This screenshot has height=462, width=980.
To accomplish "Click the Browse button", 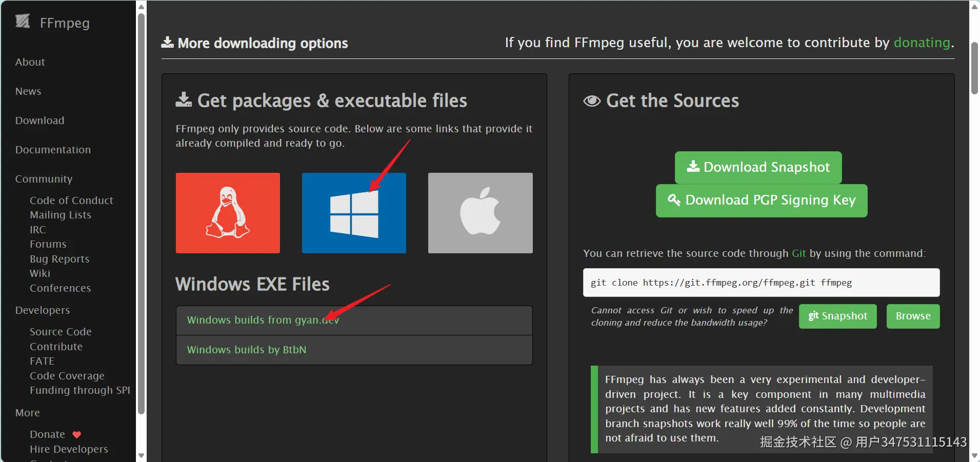I will (913, 316).
